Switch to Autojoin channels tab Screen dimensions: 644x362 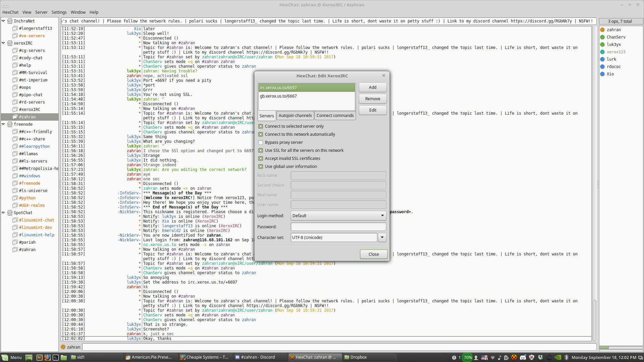(x=295, y=116)
